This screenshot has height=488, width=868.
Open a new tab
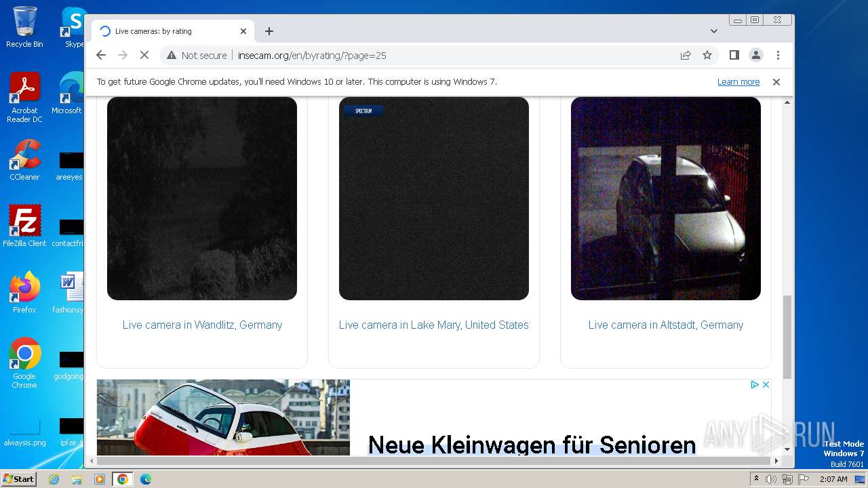point(269,31)
